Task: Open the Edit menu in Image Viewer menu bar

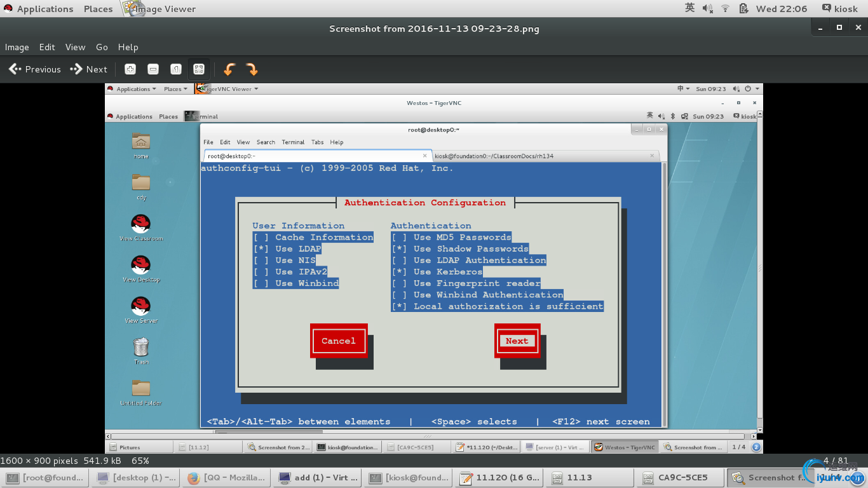Action: (x=47, y=47)
